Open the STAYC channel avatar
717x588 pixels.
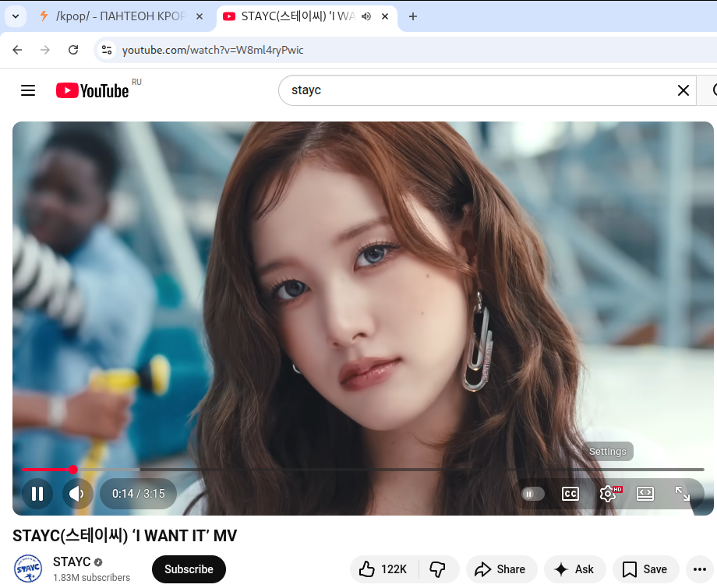(x=28, y=569)
